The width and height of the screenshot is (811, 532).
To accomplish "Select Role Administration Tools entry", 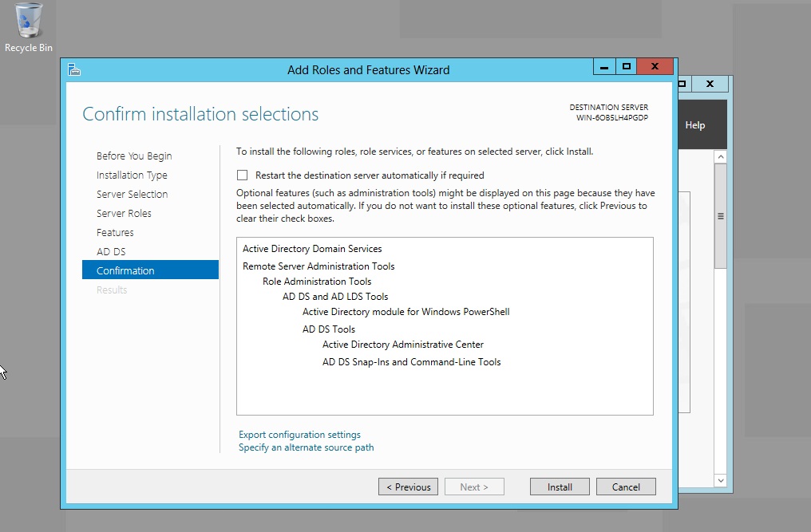I will [x=317, y=282].
